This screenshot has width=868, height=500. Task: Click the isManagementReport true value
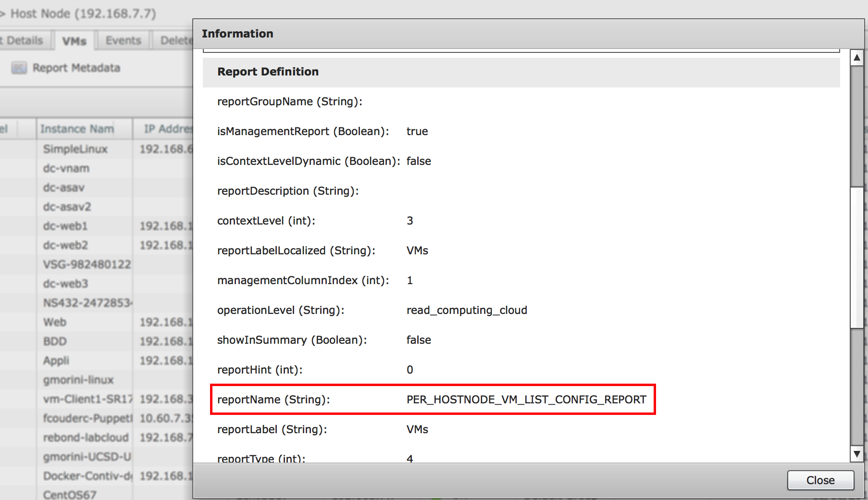pyautogui.click(x=417, y=131)
